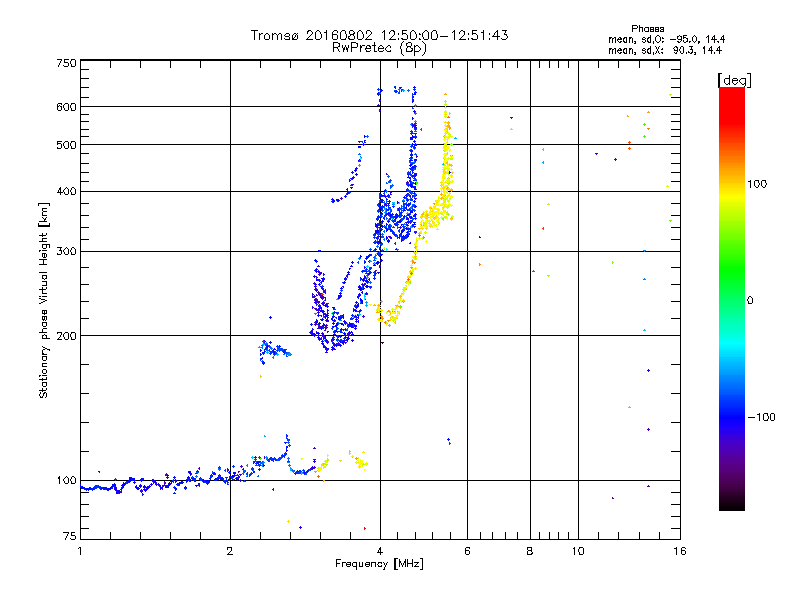
Task: Click the x-axis tick label '1'
Action: click(x=80, y=551)
